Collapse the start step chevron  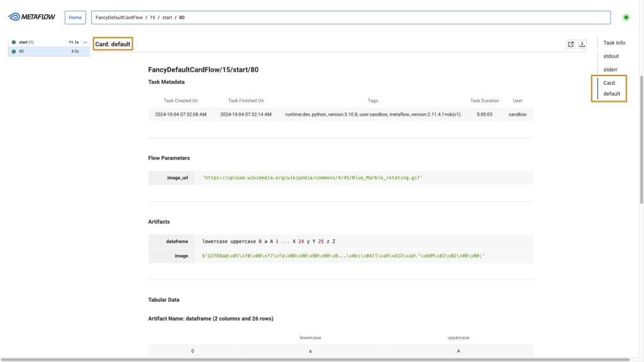pos(85,42)
